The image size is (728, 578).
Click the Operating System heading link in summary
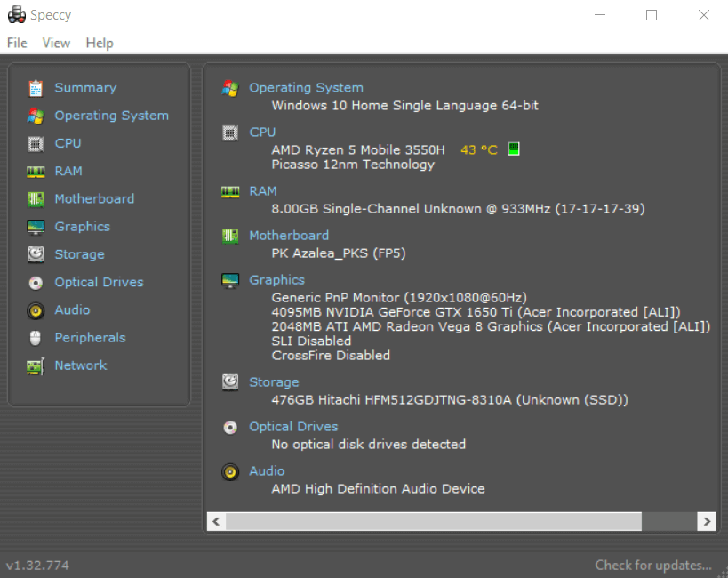306,88
